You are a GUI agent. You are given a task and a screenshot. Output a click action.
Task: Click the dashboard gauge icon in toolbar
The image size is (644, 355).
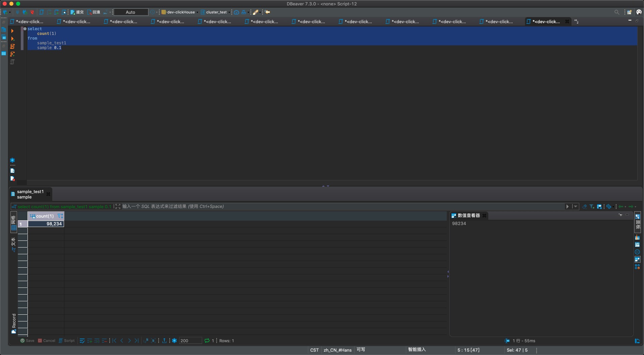(236, 12)
